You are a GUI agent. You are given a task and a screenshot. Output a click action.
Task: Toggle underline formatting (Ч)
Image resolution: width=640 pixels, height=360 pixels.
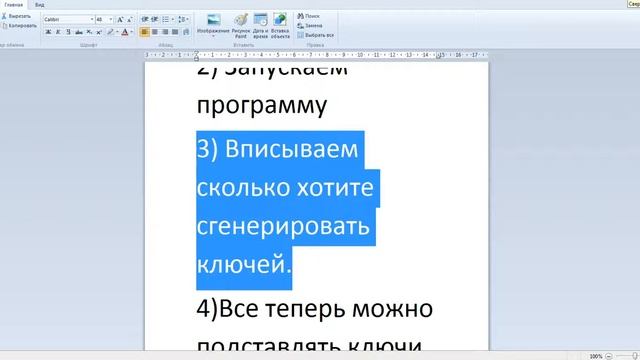click(68, 32)
